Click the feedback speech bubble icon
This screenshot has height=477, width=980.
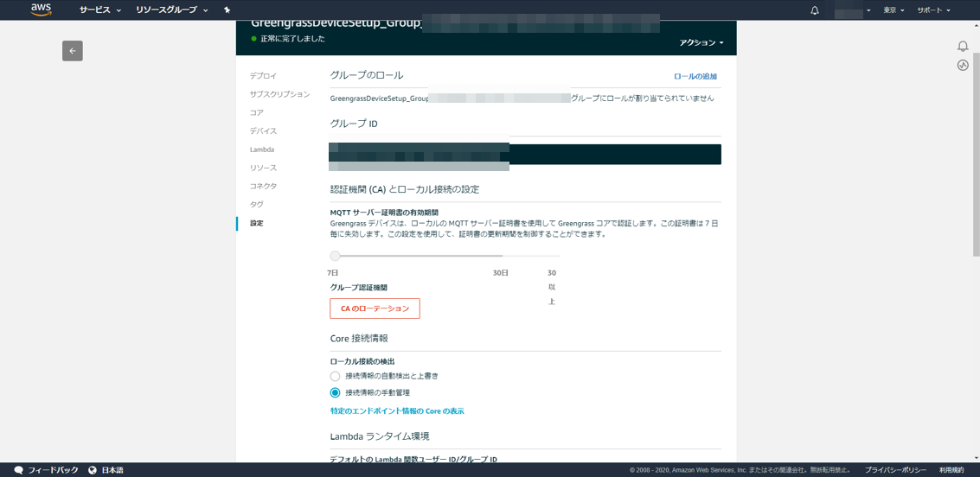(x=19, y=469)
